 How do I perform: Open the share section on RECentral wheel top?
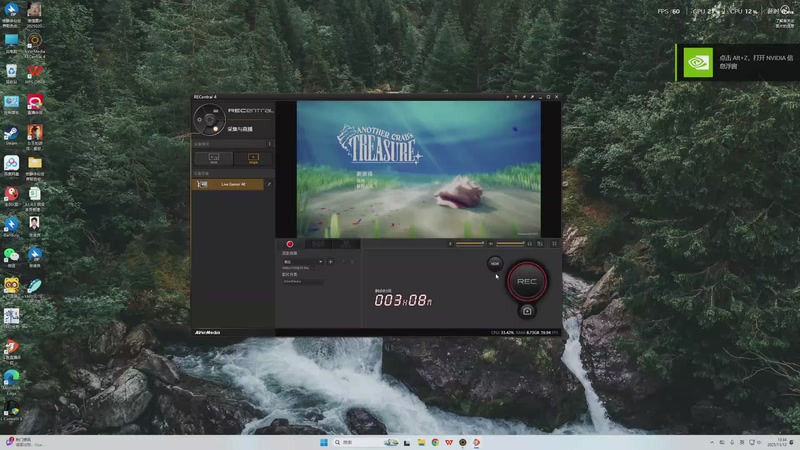[x=216, y=110]
